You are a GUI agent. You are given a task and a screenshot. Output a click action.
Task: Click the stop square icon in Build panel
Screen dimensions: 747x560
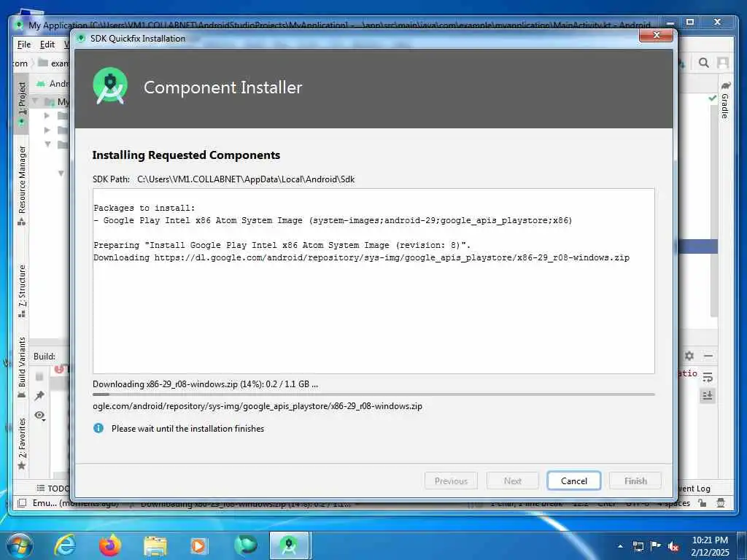coord(39,377)
